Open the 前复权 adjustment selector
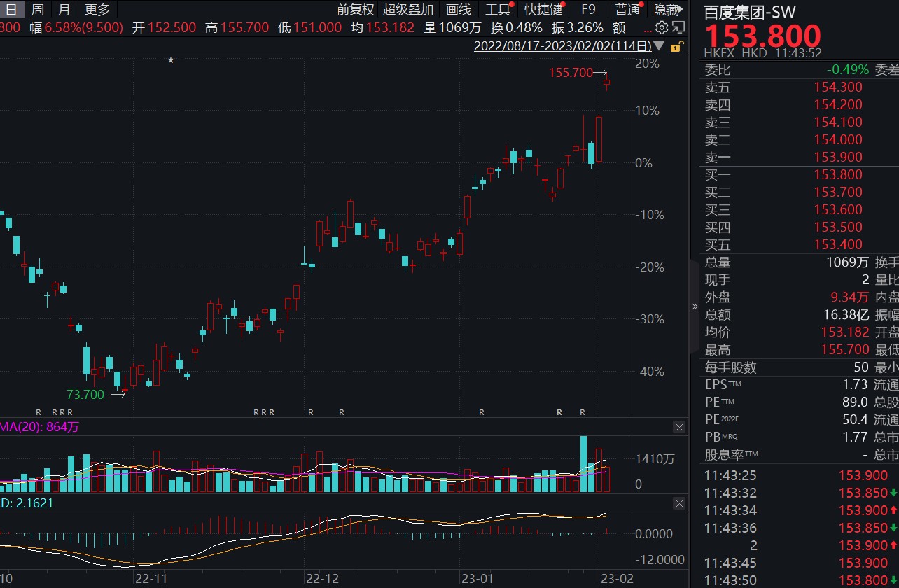 [x=356, y=10]
